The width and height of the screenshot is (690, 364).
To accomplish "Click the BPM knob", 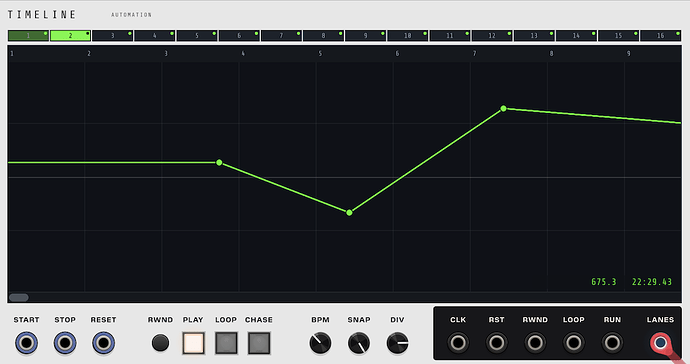I will point(320,343).
